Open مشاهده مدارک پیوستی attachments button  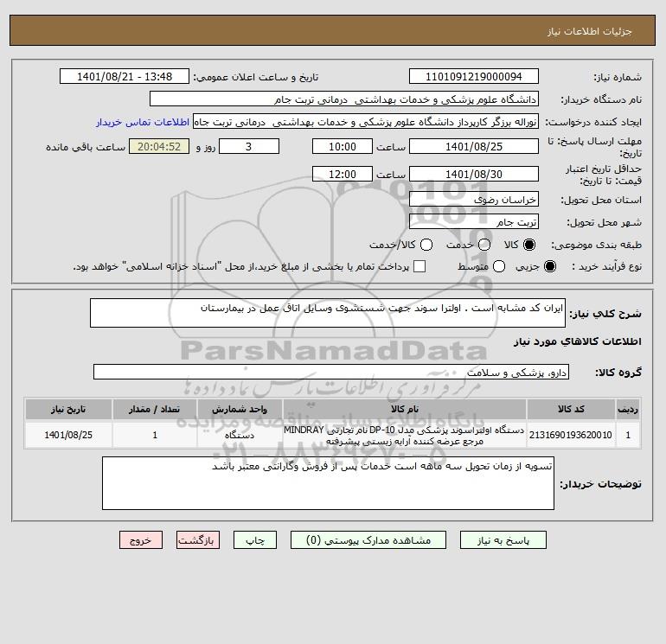point(368,540)
